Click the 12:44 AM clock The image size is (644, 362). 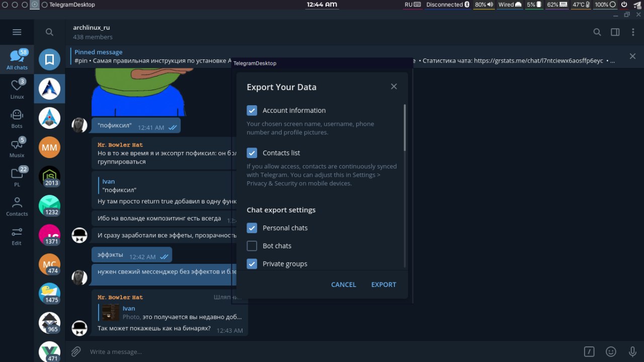[x=322, y=5]
